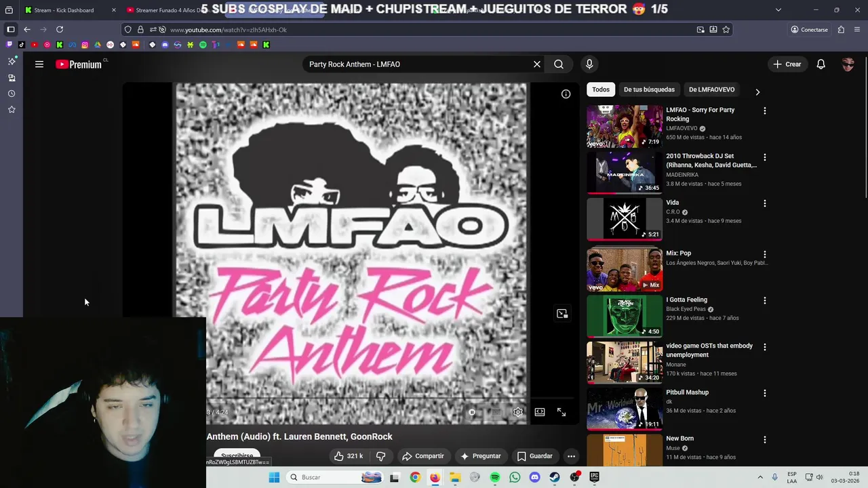Open Twitch bookmark in bookmarks bar
This screenshot has width=868, height=488.
pyautogui.click(x=9, y=45)
